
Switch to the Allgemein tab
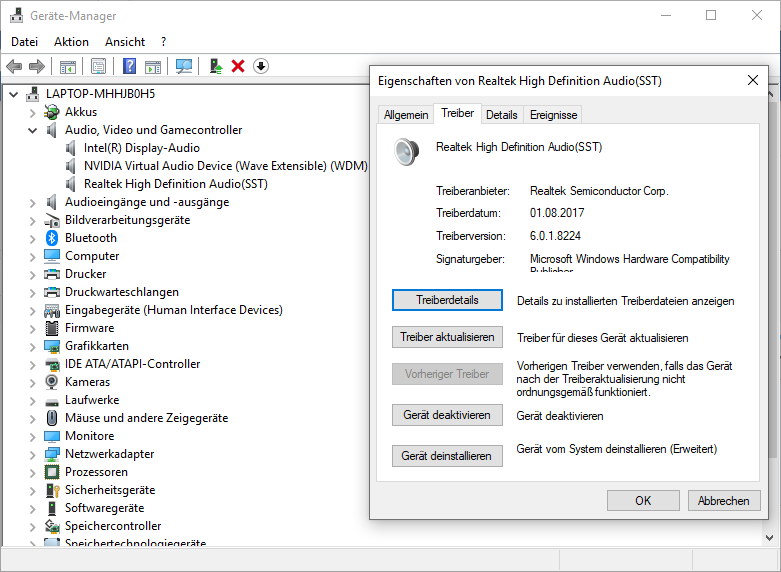(406, 115)
